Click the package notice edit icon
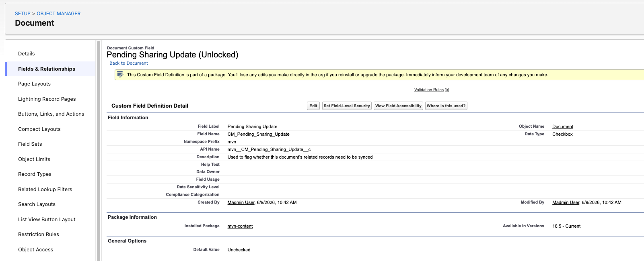The height and width of the screenshot is (261, 644). 120,74
